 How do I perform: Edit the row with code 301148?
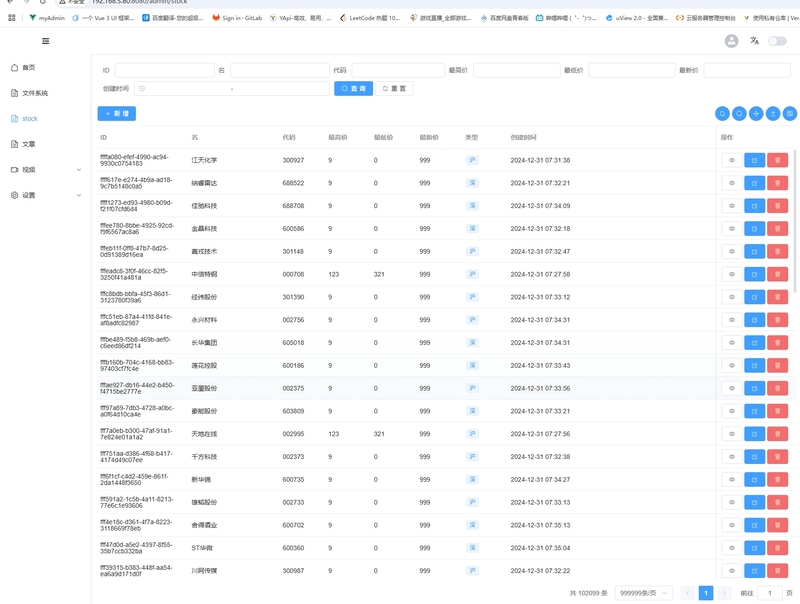pyautogui.click(x=755, y=251)
